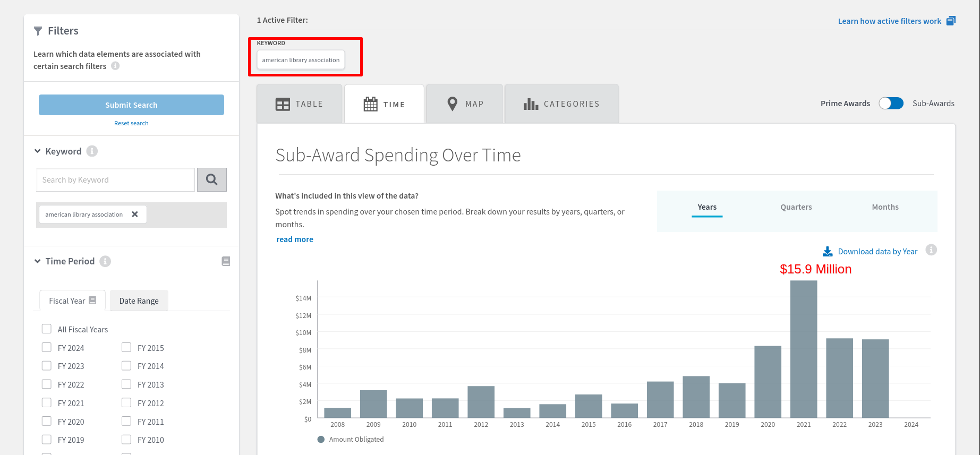
Task: Click the 2022 bar in the chart
Action: pos(840,378)
